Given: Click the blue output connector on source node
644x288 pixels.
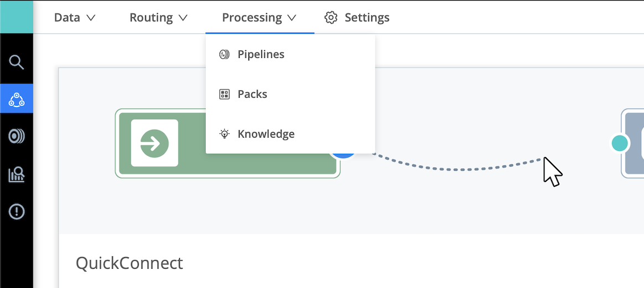Looking at the screenshot, I should click(x=344, y=155).
